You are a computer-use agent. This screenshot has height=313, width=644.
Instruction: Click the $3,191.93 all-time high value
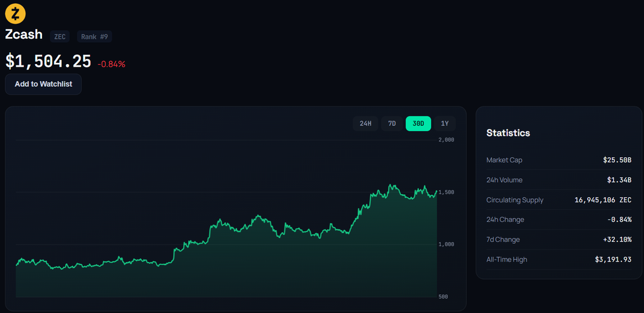pos(613,260)
